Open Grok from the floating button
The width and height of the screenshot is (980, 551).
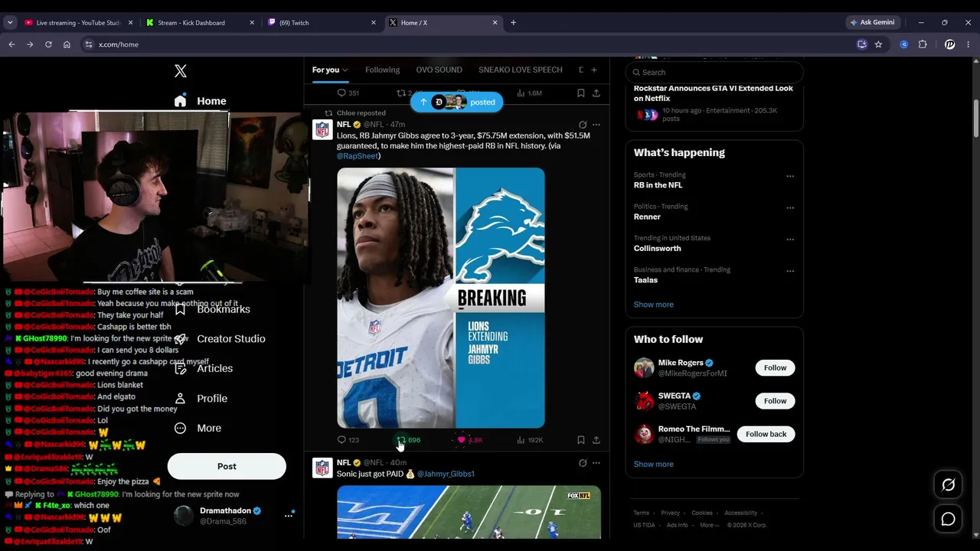(x=948, y=484)
